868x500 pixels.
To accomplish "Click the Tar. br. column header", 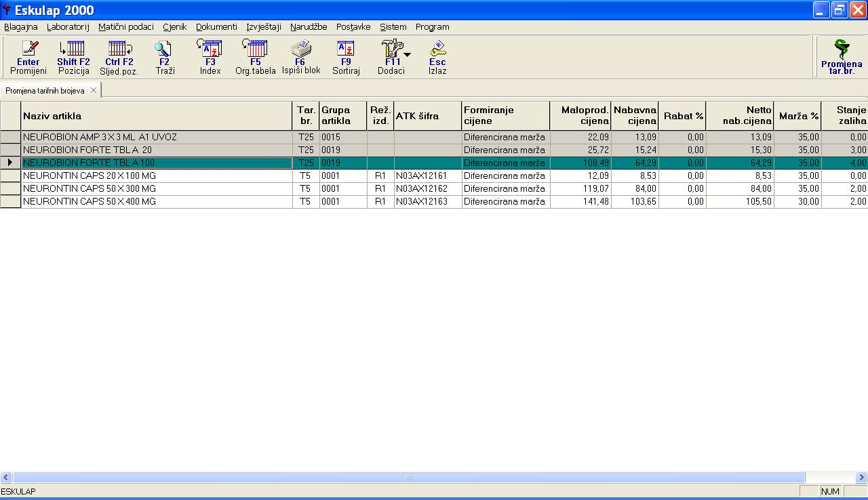I will (306, 116).
